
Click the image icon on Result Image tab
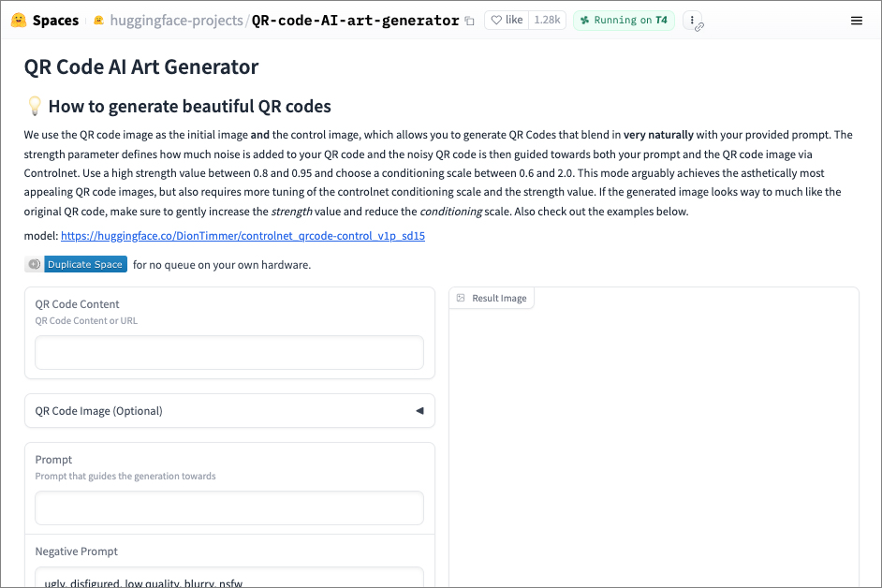coord(460,297)
